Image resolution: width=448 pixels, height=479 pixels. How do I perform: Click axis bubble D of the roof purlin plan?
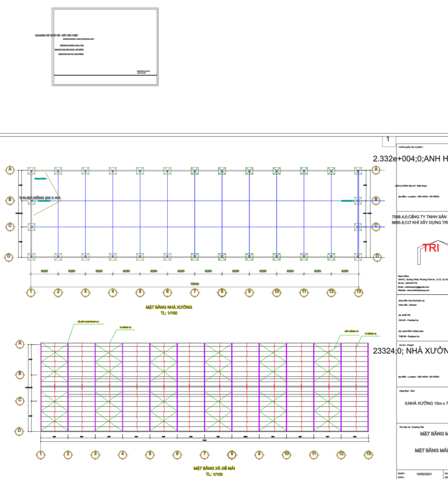click(x=19, y=431)
